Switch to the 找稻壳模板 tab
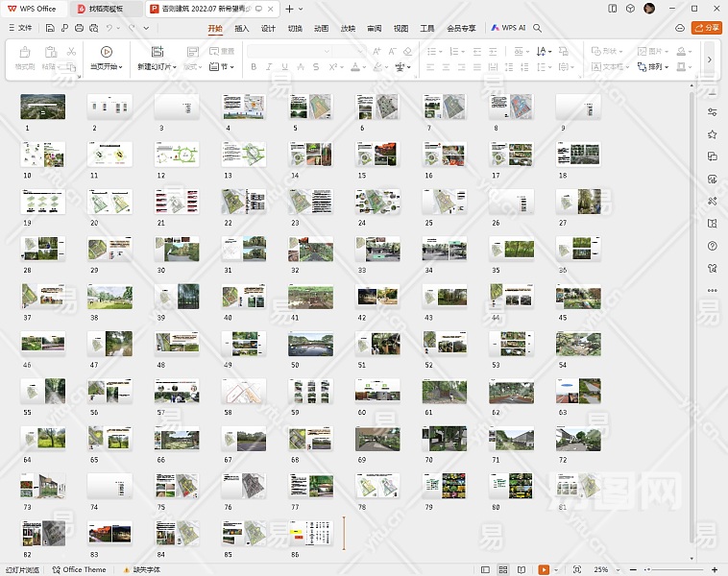 106,8
